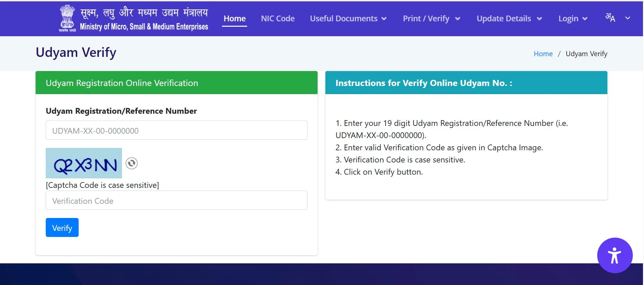Click the Ministry of MSME title link

click(144, 19)
